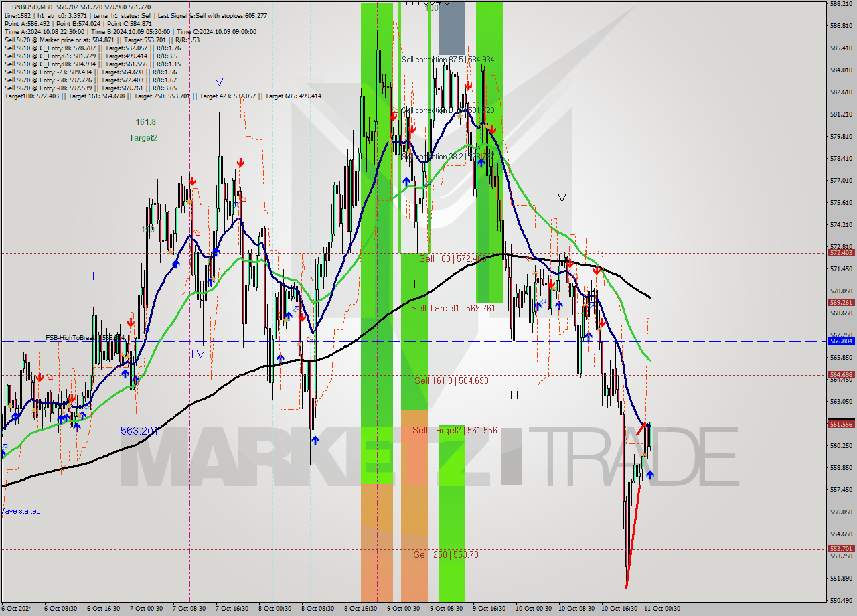Click the '11 Oct 00:30' time axis label
The image size is (857, 616).
(x=662, y=609)
